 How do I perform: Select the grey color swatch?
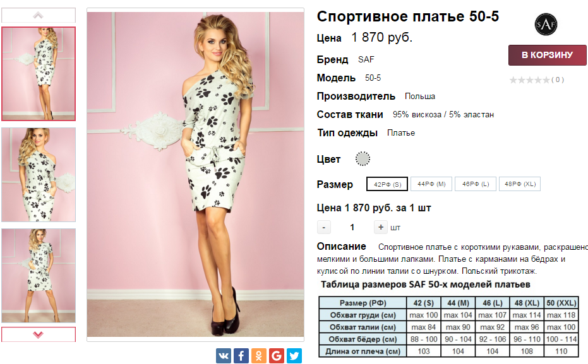coord(363,159)
